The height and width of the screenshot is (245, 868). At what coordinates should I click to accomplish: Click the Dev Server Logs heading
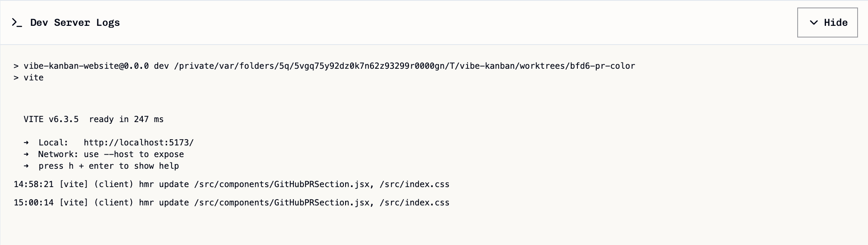click(x=75, y=22)
